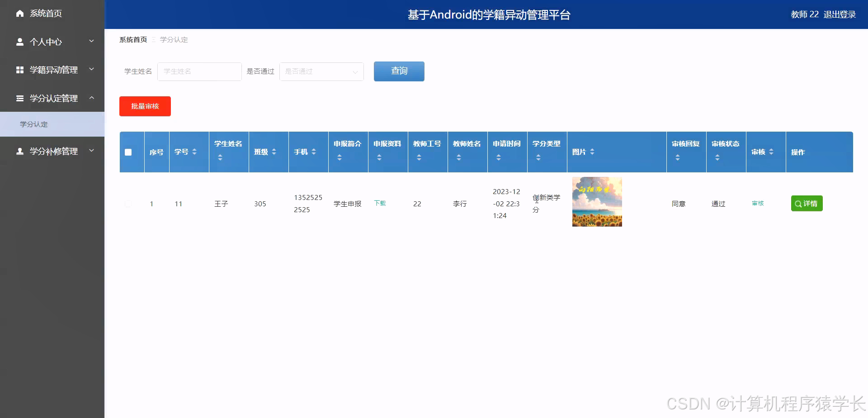The height and width of the screenshot is (418, 868).
Task: Select the list icon next to 学分认定管理
Action: [19, 98]
